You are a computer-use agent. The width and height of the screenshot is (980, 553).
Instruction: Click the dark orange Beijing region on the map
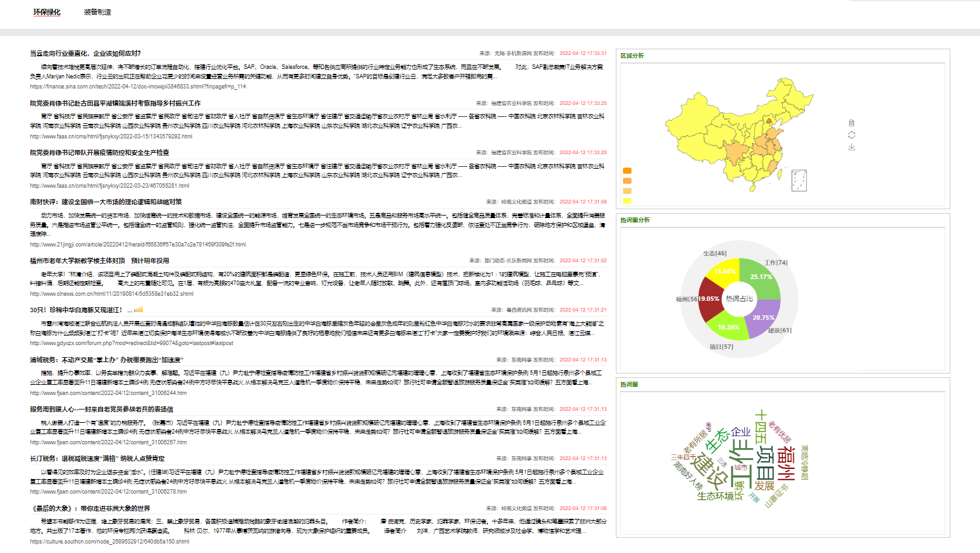769,120
